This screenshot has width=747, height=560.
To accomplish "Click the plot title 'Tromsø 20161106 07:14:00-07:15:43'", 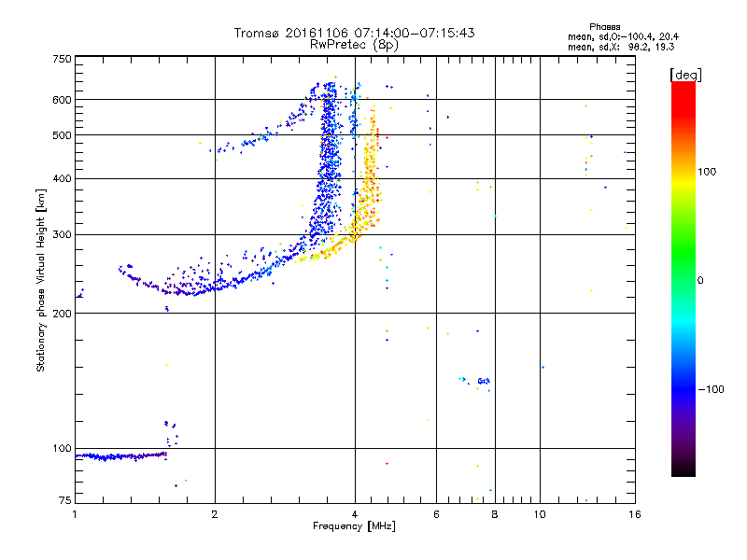I will click(354, 33).
